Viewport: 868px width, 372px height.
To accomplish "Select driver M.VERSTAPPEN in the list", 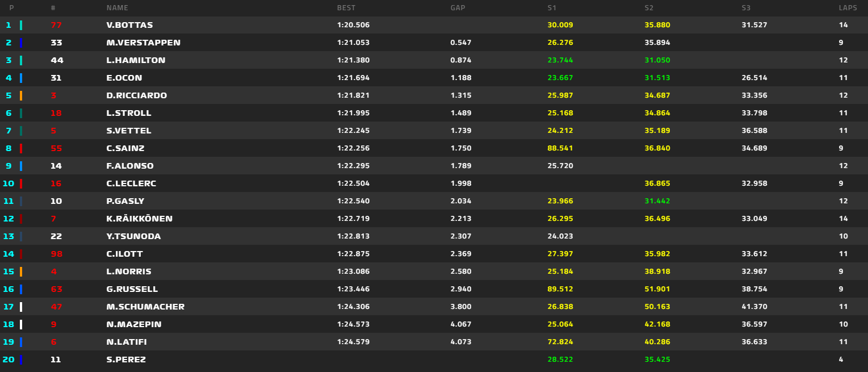I will (143, 43).
